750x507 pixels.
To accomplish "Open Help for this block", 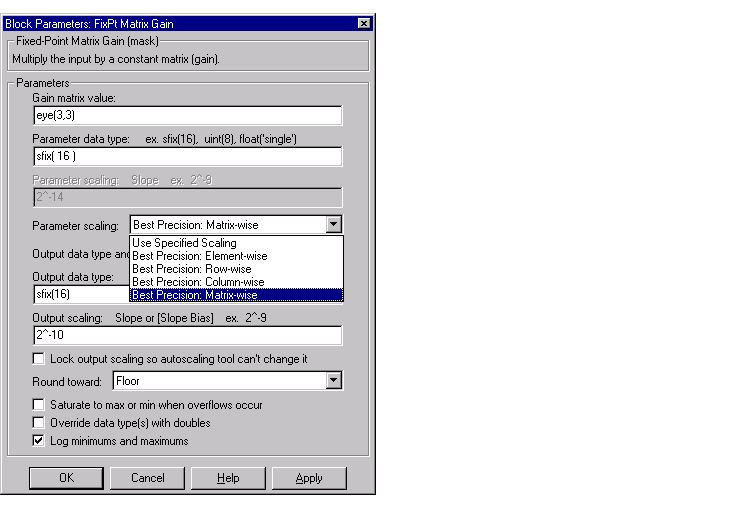I will coord(228,478).
